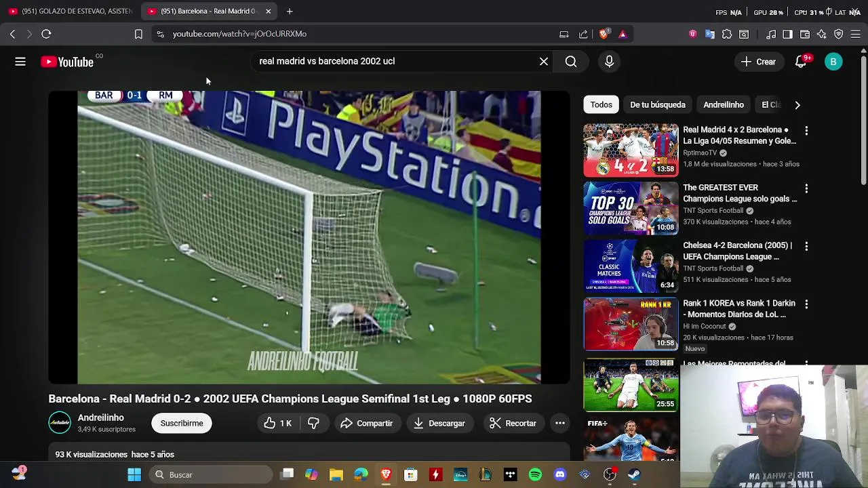
Task: Share this page from address bar
Action: pos(583,34)
